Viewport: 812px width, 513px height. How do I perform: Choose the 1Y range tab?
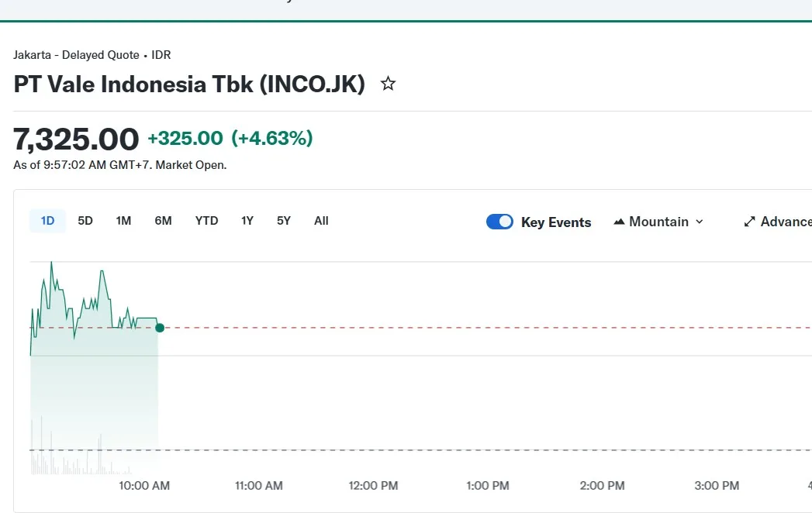[x=247, y=221]
